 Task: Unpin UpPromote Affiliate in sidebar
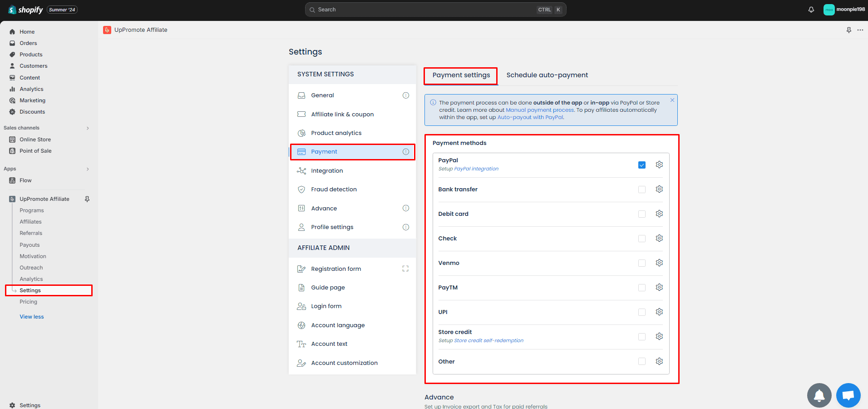pyautogui.click(x=87, y=199)
